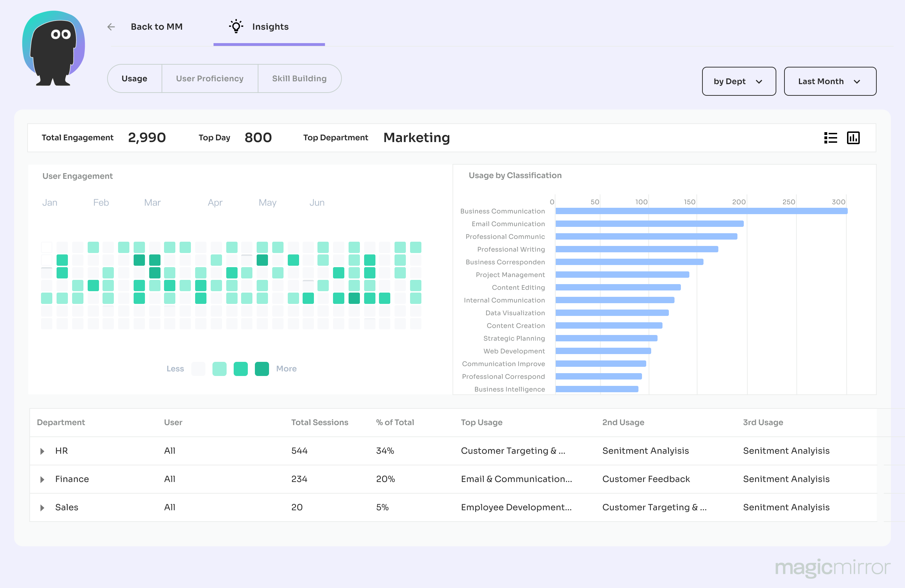The height and width of the screenshot is (588, 905).
Task: Open the by Dept dropdown
Action: pos(738,81)
